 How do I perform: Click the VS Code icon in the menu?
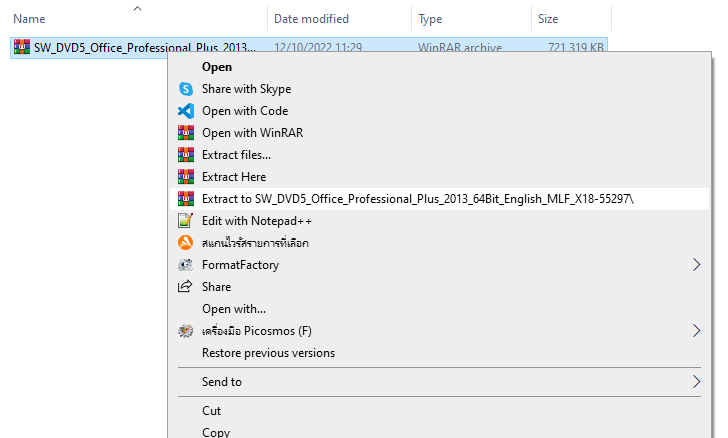(186, 111)
